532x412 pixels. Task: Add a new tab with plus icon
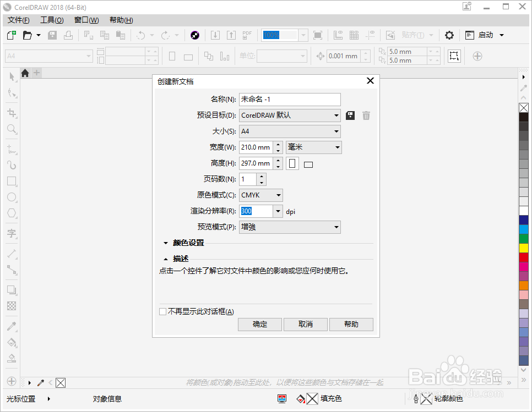(37, 73)
